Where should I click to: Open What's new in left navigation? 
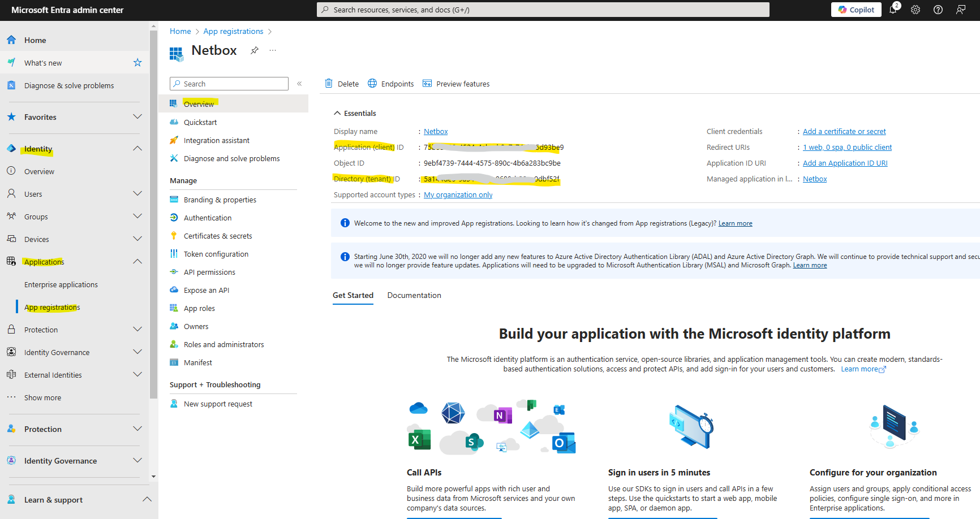click(x=43, y=63)
